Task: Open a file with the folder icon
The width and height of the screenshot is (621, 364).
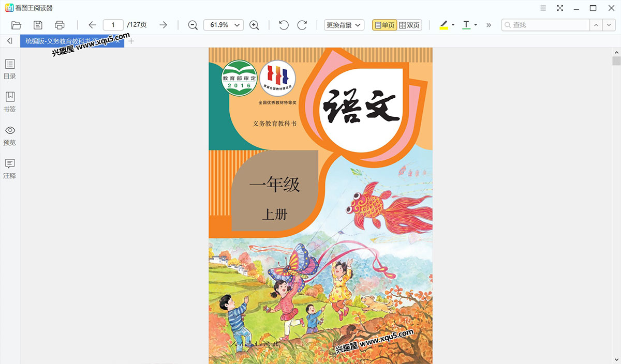Action: tap(16, 25)
